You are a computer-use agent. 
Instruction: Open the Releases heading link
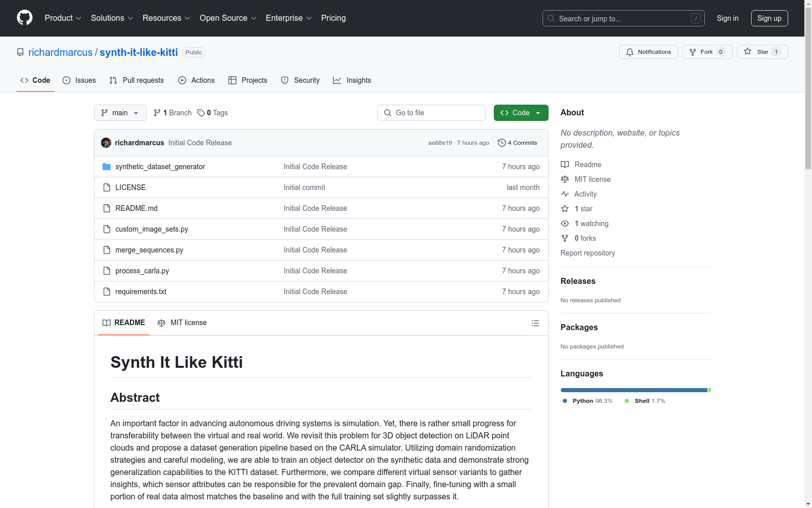(578, 281)
